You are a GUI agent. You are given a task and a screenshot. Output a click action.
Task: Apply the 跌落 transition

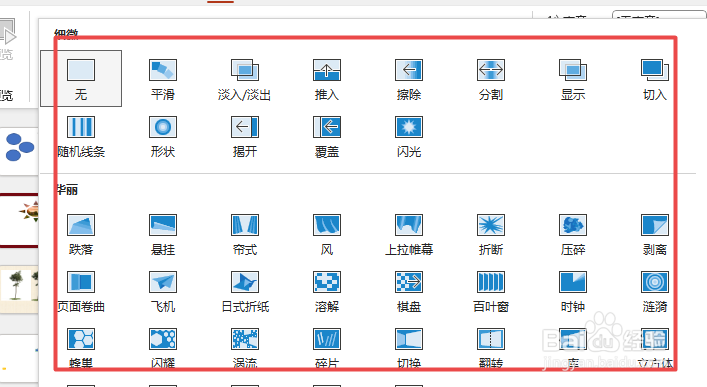coord(81,234)
